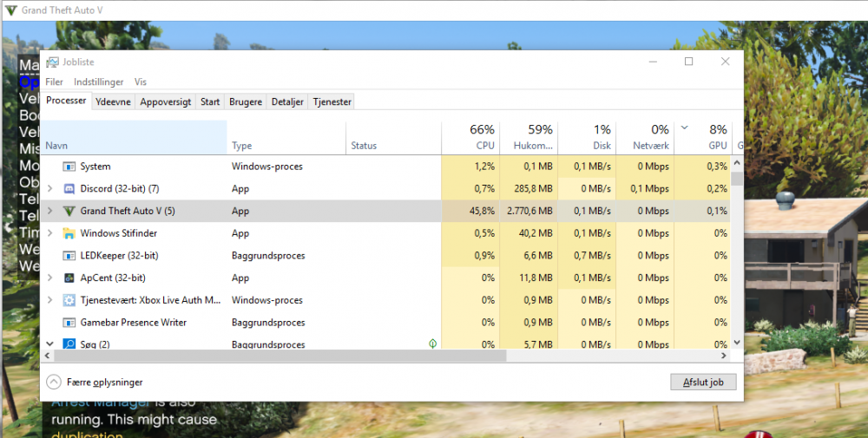This screenshot has width=868, height=438.
Task: Click the green leaf status icon on Søg row
Action: tap(433, 343)
